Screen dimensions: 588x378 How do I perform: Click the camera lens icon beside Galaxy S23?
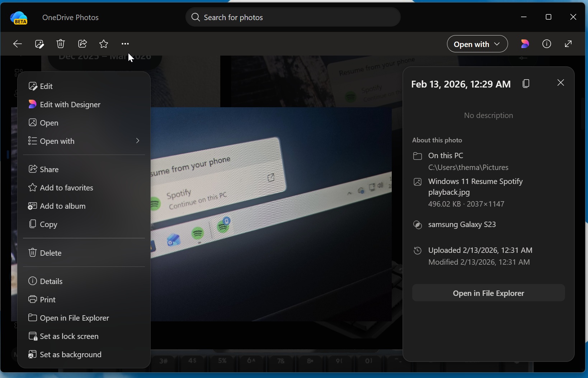pos(417,225)
